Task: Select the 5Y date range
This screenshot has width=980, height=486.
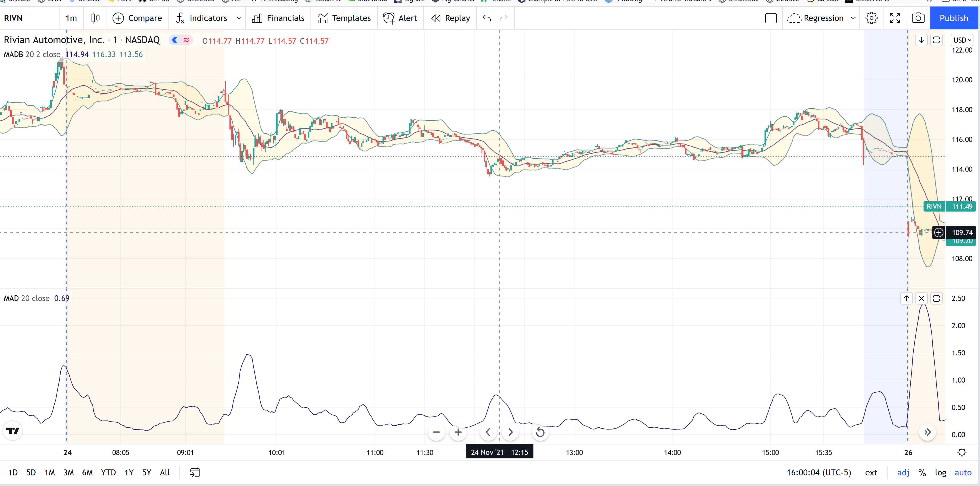Action: click(147, 472)
